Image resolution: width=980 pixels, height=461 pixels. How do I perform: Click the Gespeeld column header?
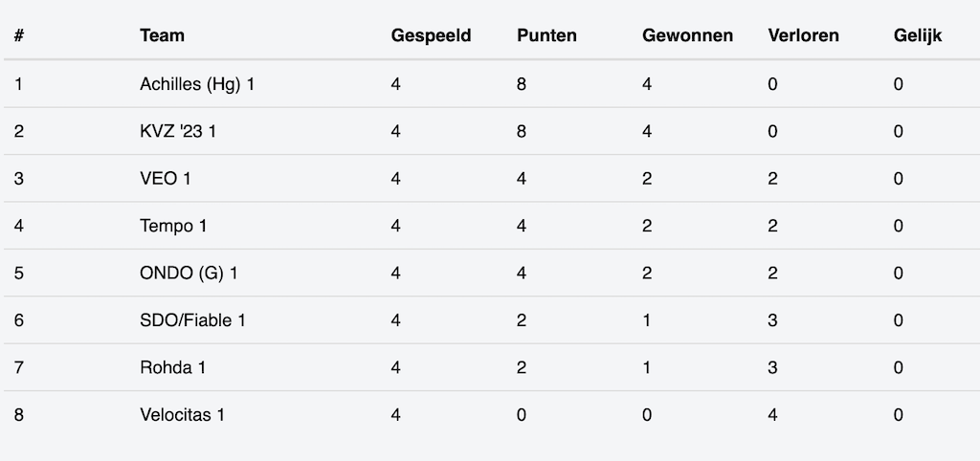point(431,36)
